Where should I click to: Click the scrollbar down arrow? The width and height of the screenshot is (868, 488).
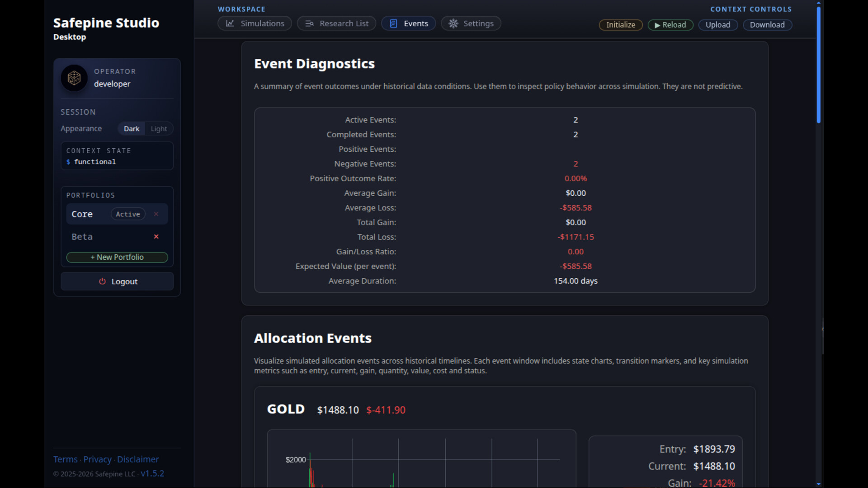(x=819, y=484)
